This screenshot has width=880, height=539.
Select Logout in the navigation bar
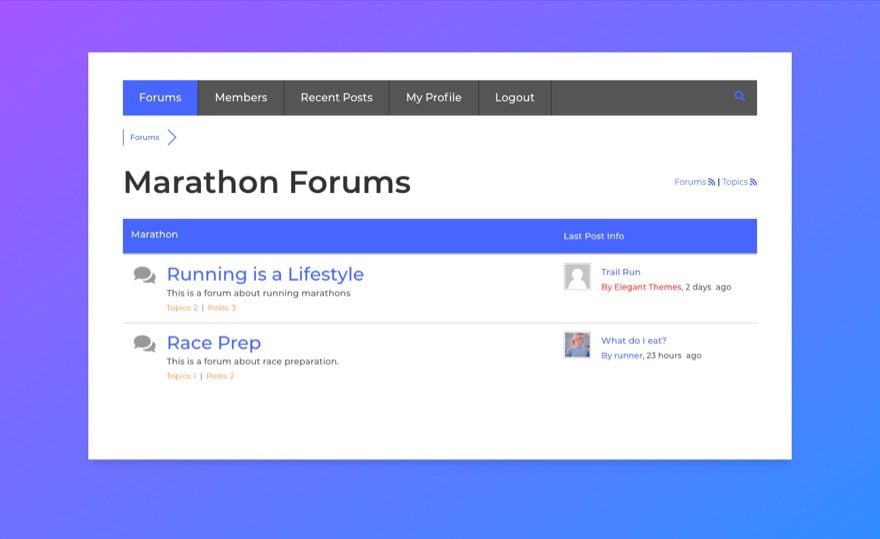click(515, 98)
